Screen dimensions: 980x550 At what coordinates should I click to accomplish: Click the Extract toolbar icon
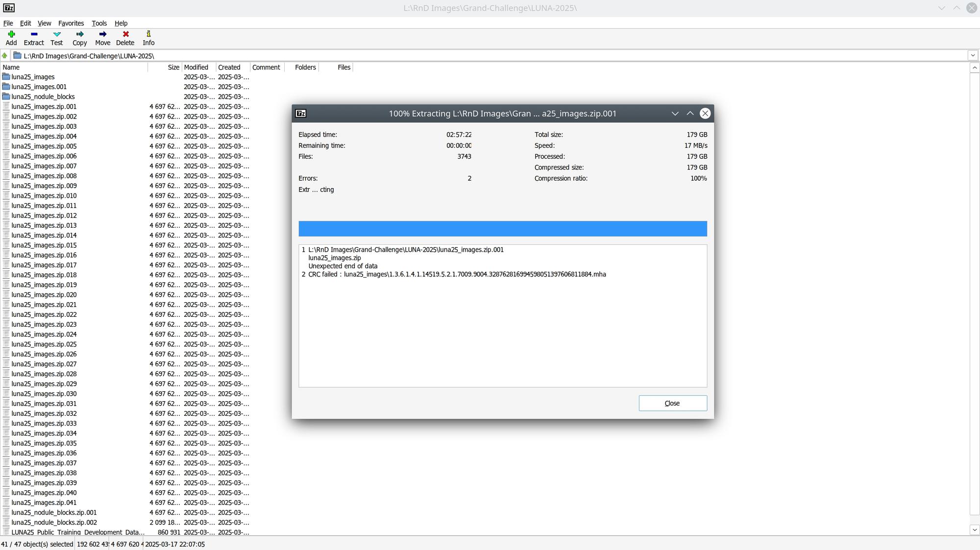[34, 34]
